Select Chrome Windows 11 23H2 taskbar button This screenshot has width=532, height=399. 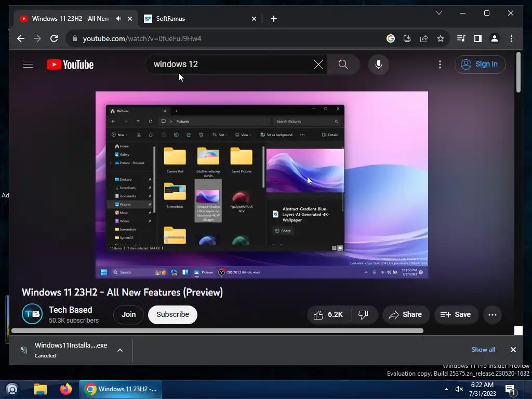121,389
